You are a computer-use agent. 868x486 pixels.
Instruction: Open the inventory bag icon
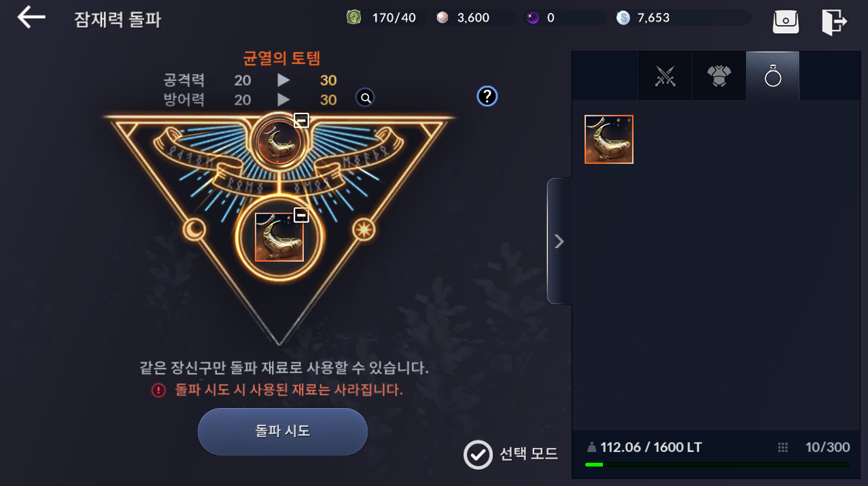point(786,20)
